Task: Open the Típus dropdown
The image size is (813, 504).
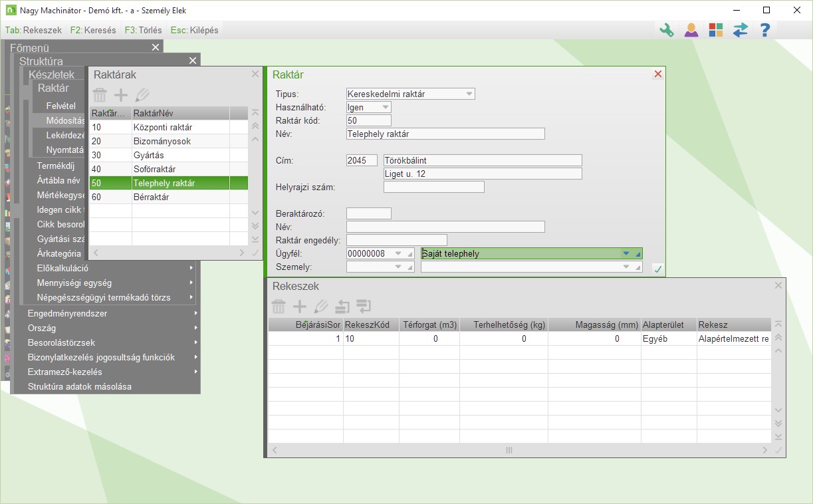Action: click(469, 94)
